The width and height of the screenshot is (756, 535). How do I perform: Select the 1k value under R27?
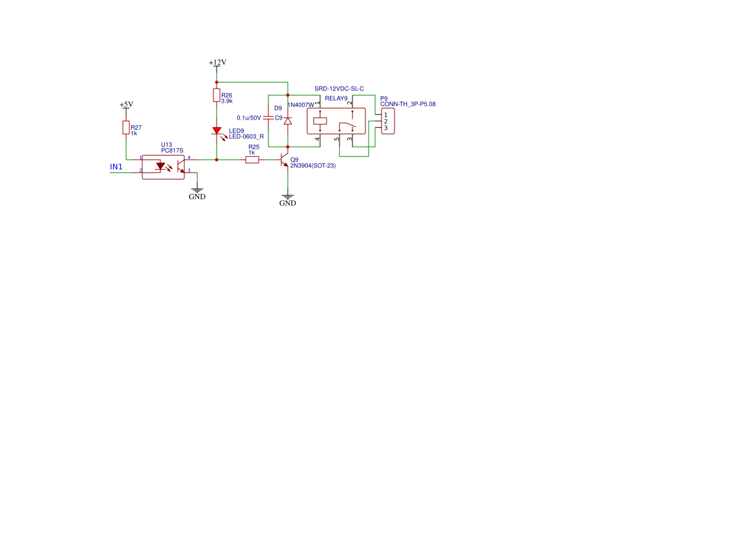[x=134, y=133]
